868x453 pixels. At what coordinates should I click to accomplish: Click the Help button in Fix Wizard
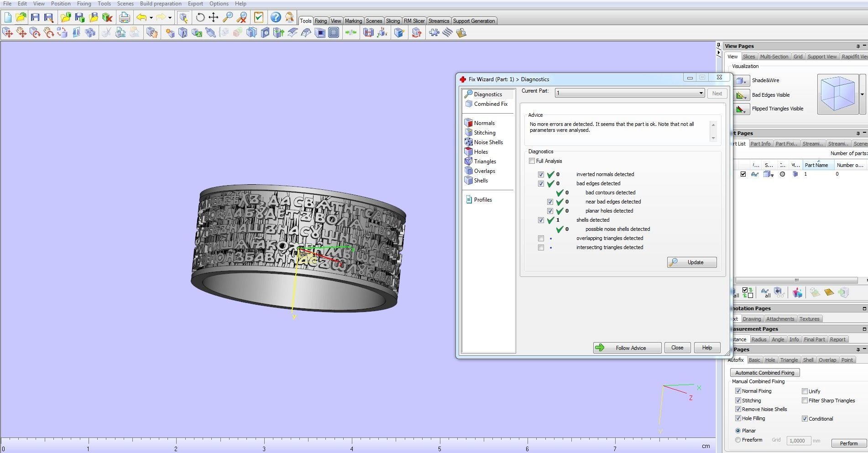pos(707,348)
